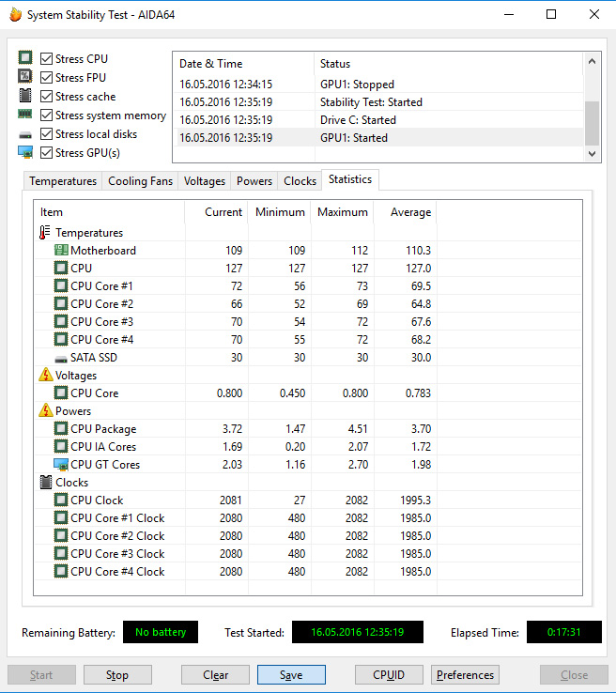Select the 'Stability Test: Started' log entry

tap(378, 102)
